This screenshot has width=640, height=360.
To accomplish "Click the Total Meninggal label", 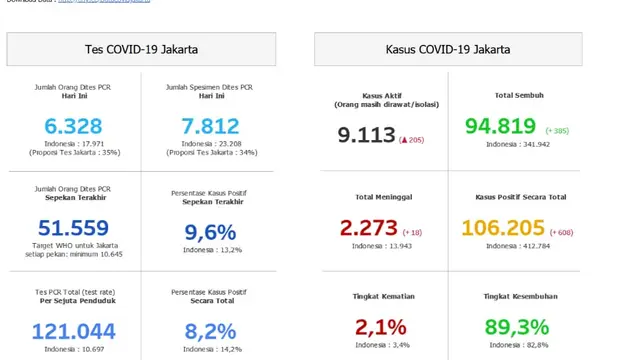I will (384, 197).
